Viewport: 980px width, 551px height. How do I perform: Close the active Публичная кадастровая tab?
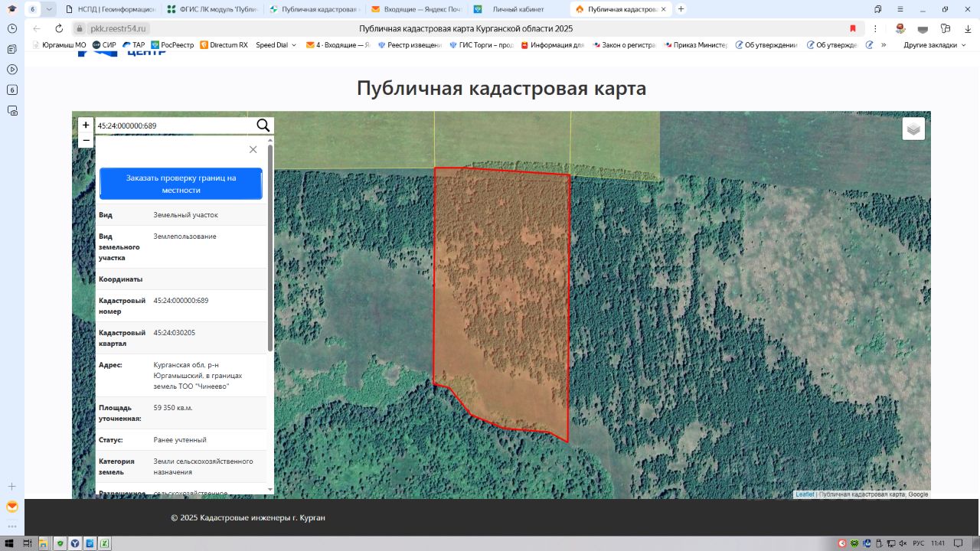(x=663, y=9)
